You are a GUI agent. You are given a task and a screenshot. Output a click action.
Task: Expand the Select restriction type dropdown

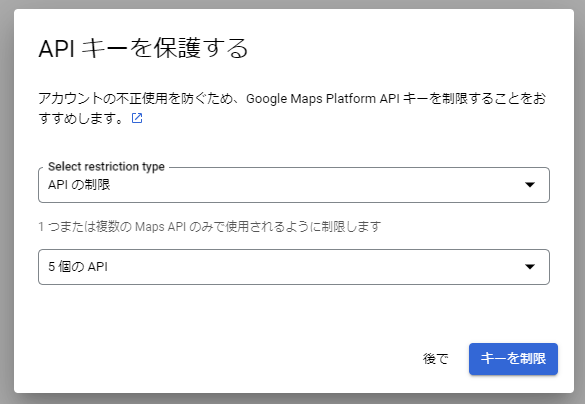294,185
